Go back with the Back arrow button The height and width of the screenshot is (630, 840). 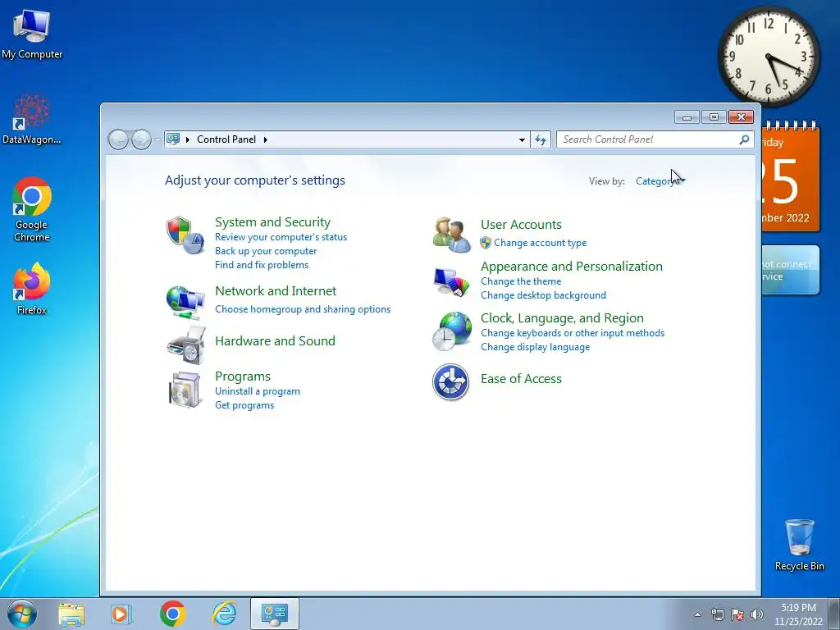[118, 139]
